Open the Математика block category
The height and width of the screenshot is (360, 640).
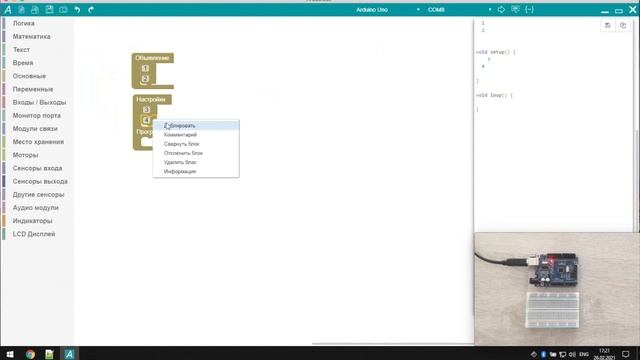click(x=31, y=36)
